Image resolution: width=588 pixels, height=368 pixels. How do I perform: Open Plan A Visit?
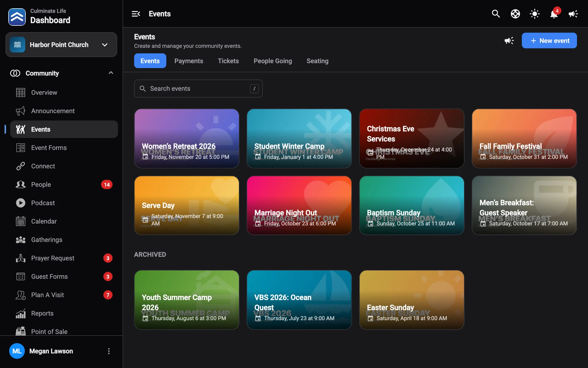tap(64, 295)
